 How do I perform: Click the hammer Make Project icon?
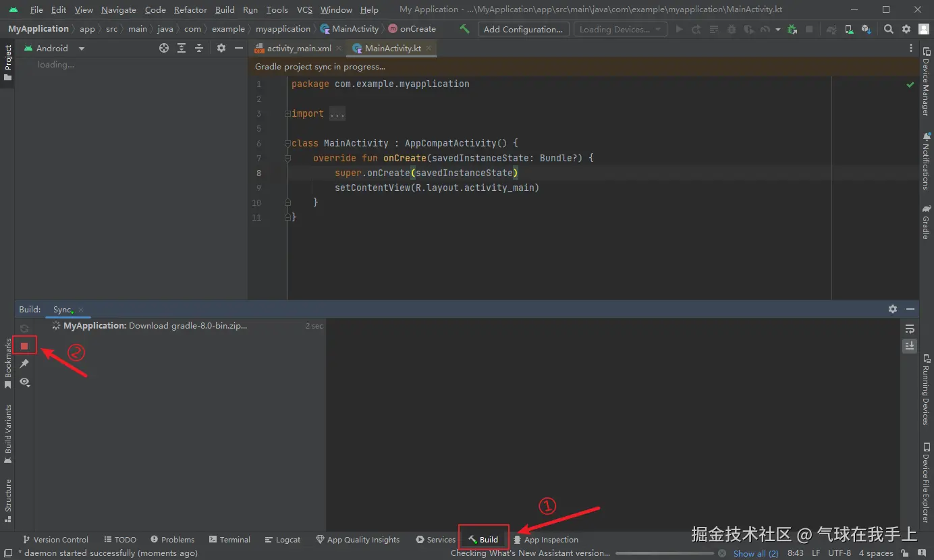click(x=464, y=29)
